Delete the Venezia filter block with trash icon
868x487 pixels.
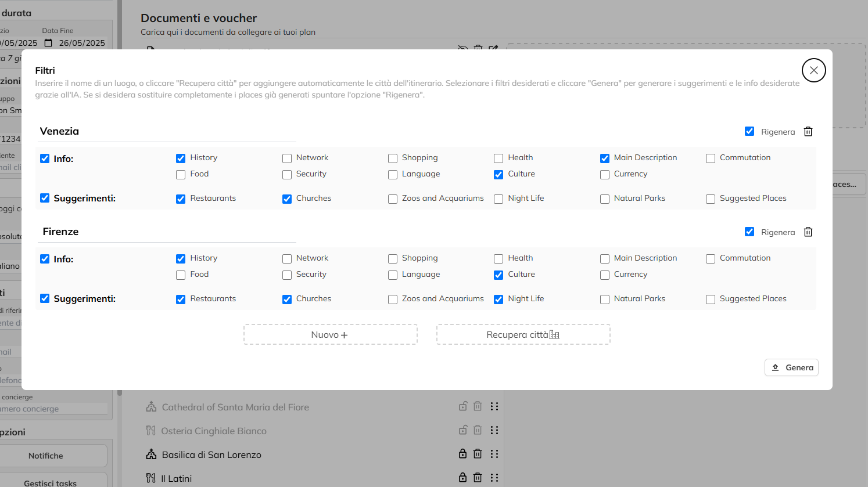[x=808, y=132]
